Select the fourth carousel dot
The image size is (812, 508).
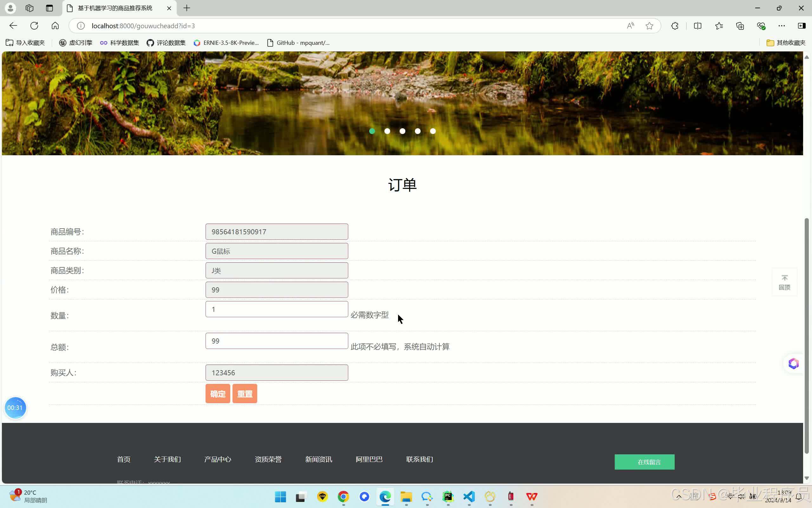coord(417,131)
